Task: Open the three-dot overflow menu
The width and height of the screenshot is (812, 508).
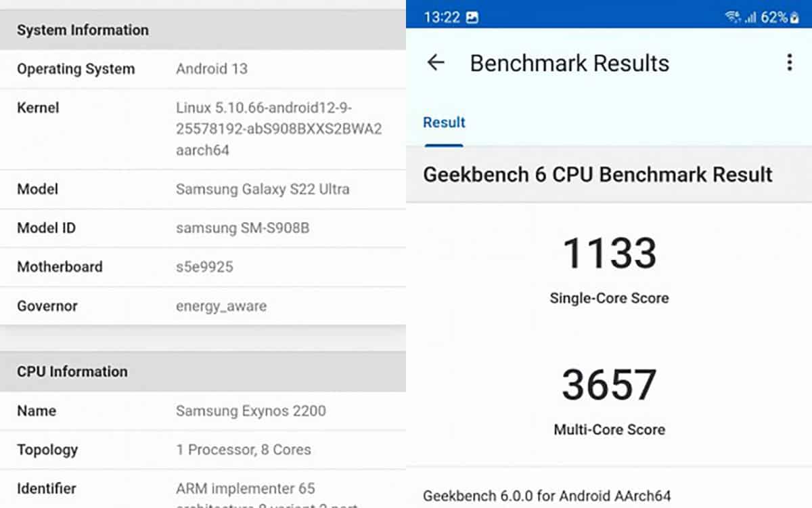Action: click(x=789, y=62)
